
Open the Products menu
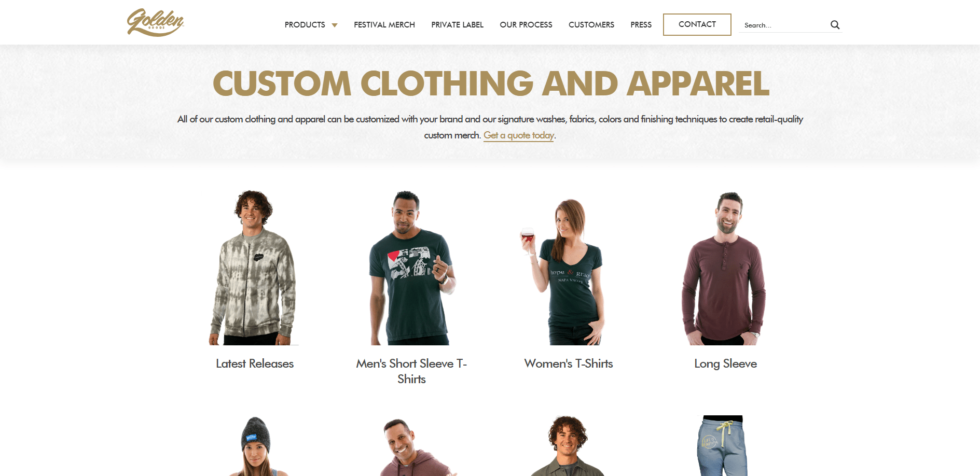pos(305,25)
